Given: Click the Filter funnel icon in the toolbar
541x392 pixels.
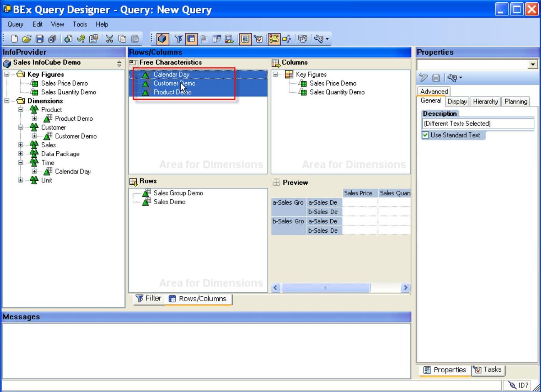Looking at the screenshot, I should pyautogui.click(x=178, y=38).
